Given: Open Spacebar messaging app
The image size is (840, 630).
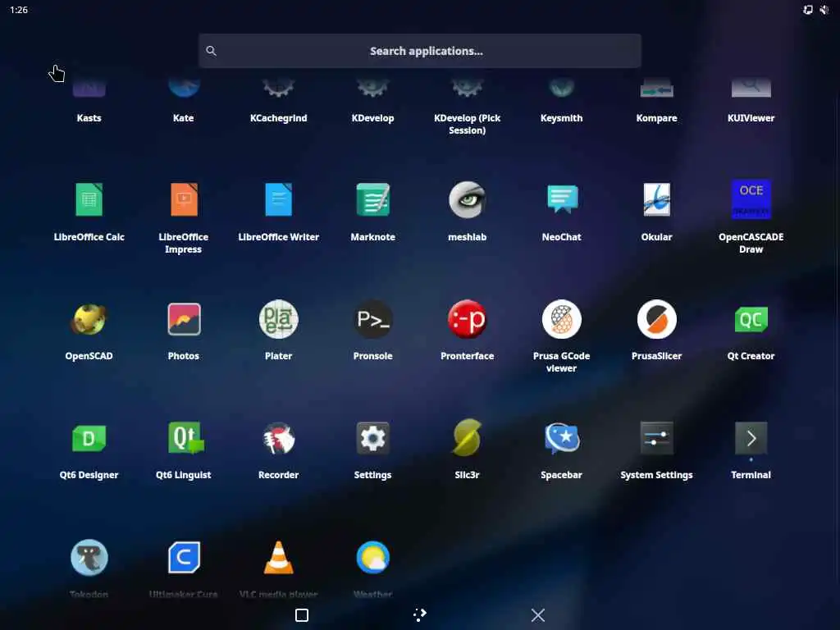Looking at the screenshot, I should 561,450.
